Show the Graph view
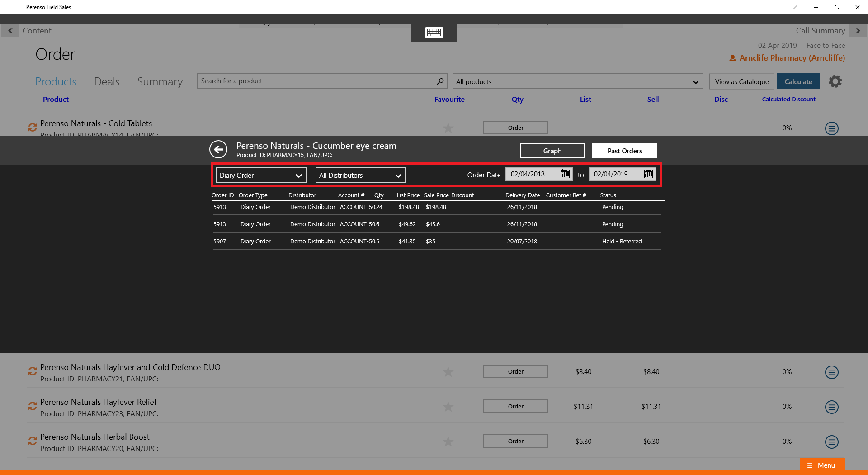The width and height of the screenshot is (868, 475). pos(552,151)
